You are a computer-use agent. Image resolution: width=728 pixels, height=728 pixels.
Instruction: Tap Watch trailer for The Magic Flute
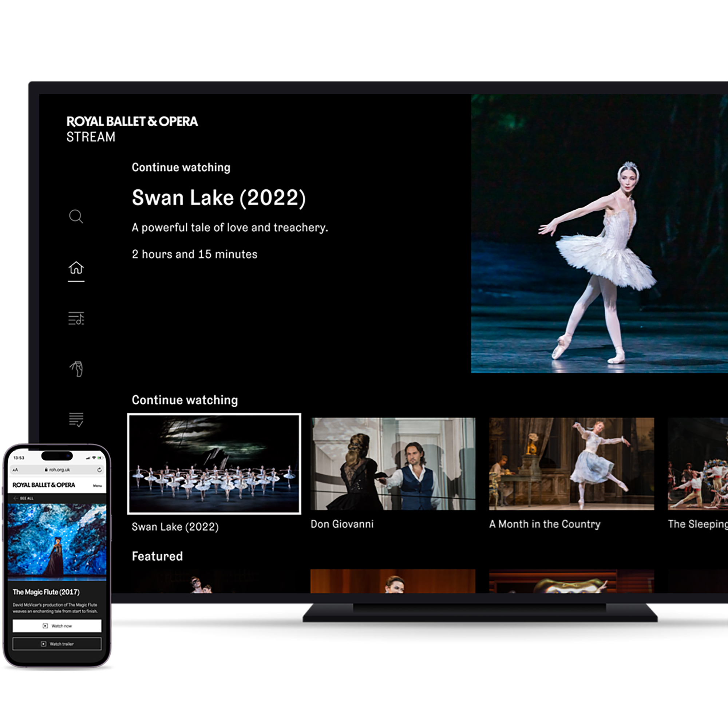pyautogui.click(x=57, y=644)
